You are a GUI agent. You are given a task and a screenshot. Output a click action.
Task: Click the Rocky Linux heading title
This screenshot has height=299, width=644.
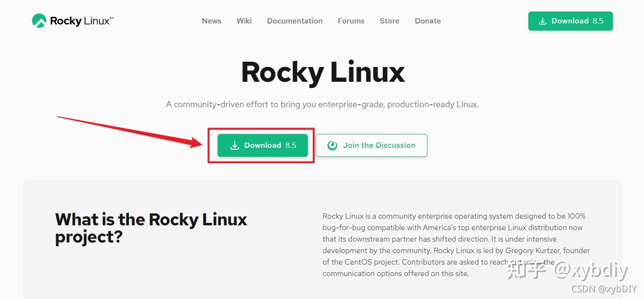(323, 72)
